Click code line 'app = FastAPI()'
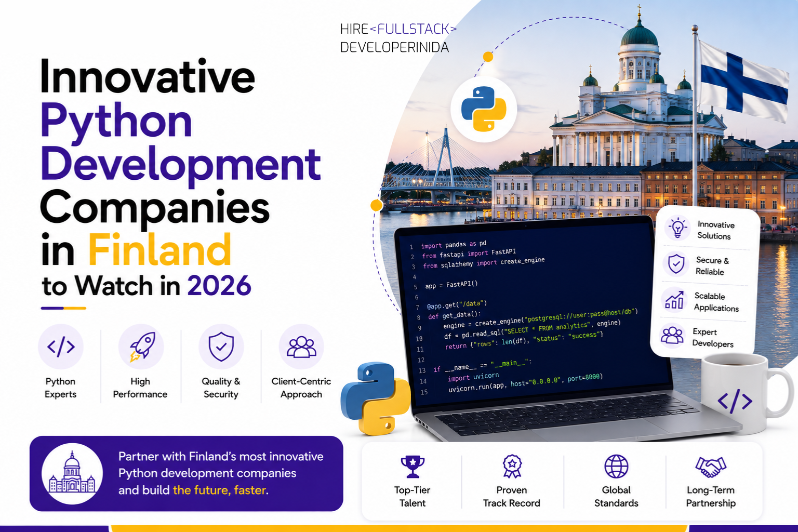Image resolution: width=798 pixels, height=532 pixels. pos(451,285)
